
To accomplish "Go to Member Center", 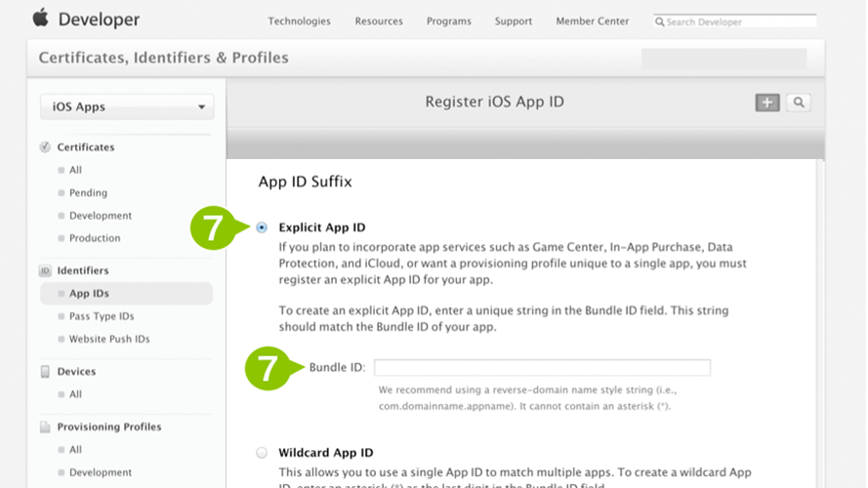I will [593, 21].
